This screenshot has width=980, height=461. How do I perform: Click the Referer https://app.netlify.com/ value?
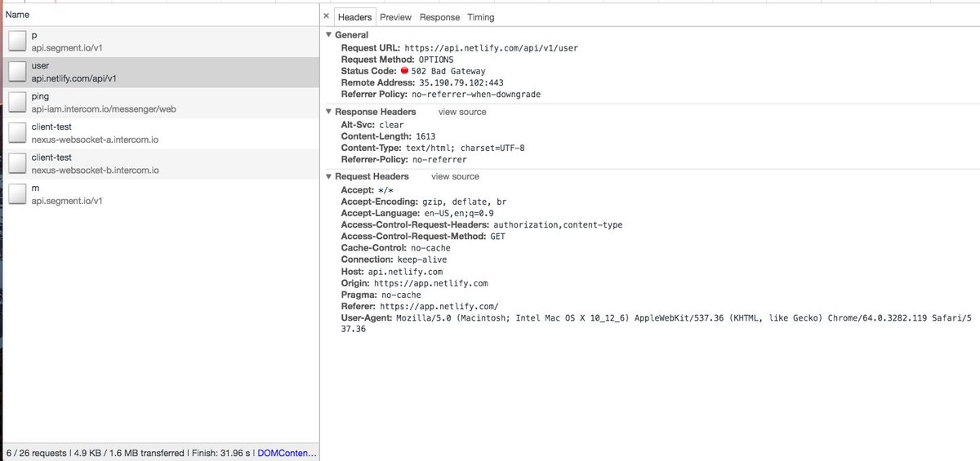[439, 305]
